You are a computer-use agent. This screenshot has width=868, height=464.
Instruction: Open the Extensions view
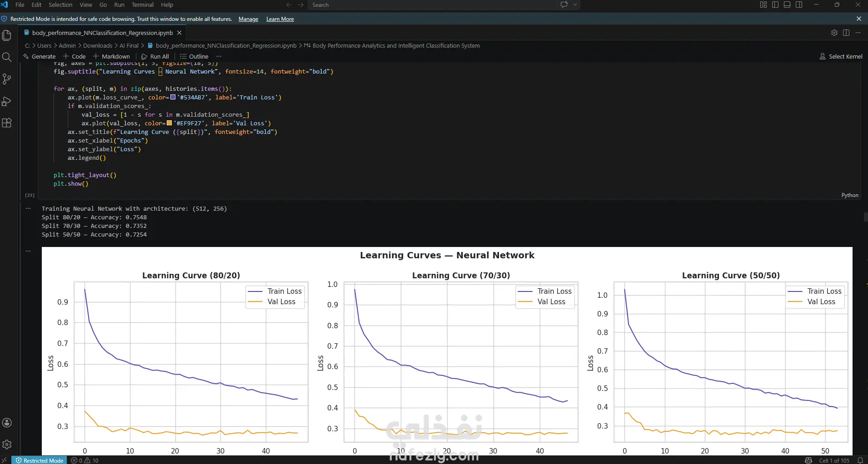coord(7,123)
